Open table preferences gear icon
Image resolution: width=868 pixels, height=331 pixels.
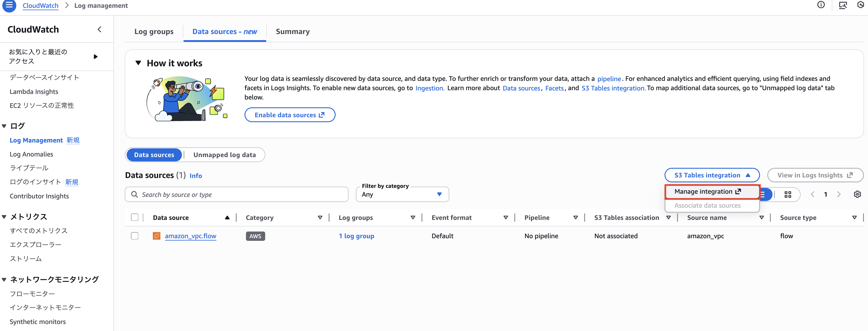[x=857, y=194]
